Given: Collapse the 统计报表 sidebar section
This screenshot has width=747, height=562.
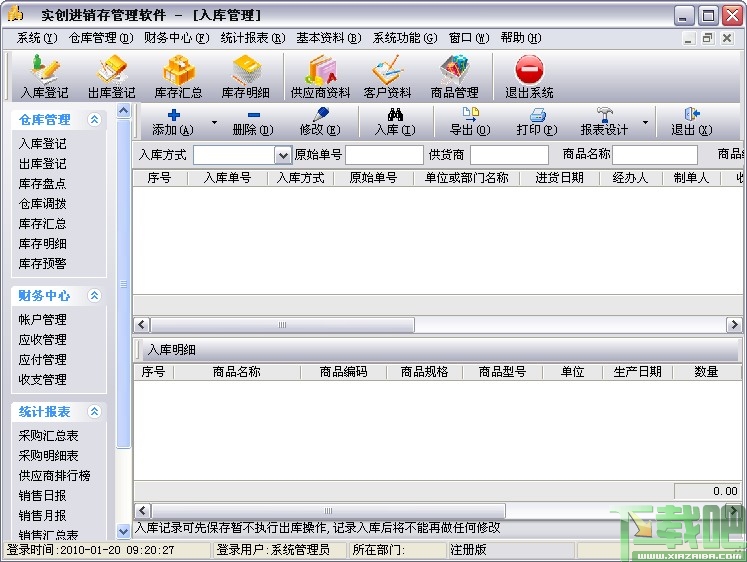Looking at the screenshot, I should (94, 411).
